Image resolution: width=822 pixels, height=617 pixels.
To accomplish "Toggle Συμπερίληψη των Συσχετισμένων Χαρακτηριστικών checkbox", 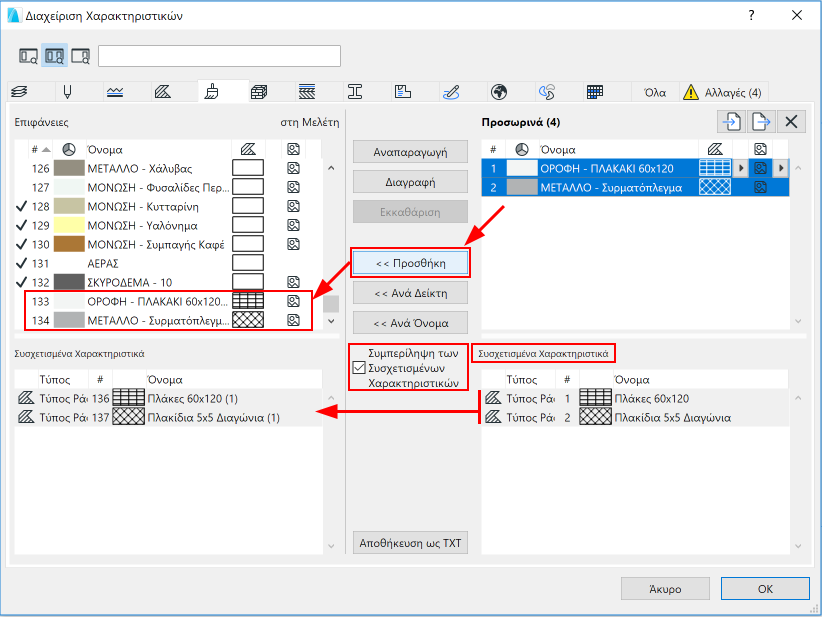I will pos(359,367).
